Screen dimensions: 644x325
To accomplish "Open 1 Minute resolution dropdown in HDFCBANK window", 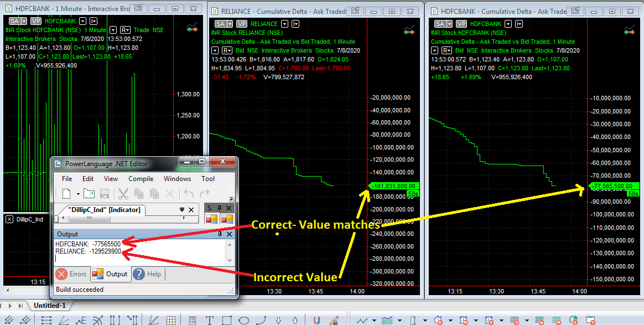I will [113, 30].
